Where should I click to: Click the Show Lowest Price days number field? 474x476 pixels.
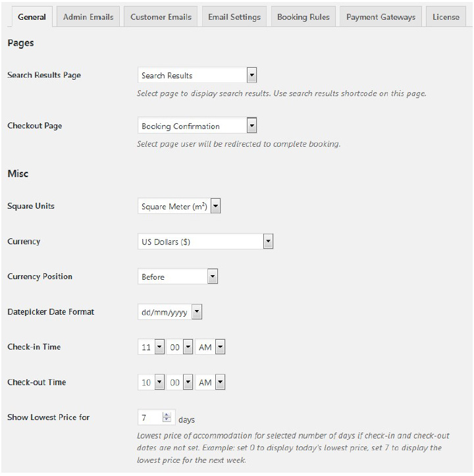[x=149, y=417]
